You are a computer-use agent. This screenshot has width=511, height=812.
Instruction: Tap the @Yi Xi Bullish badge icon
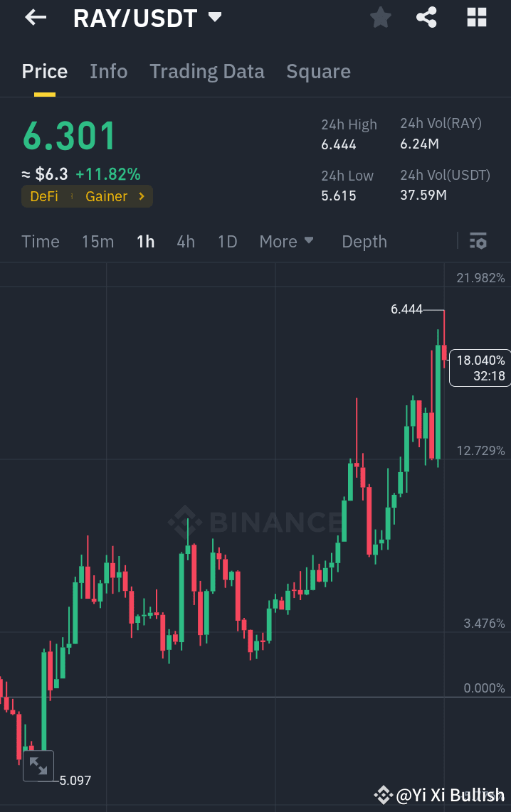(x=384, y=795)
